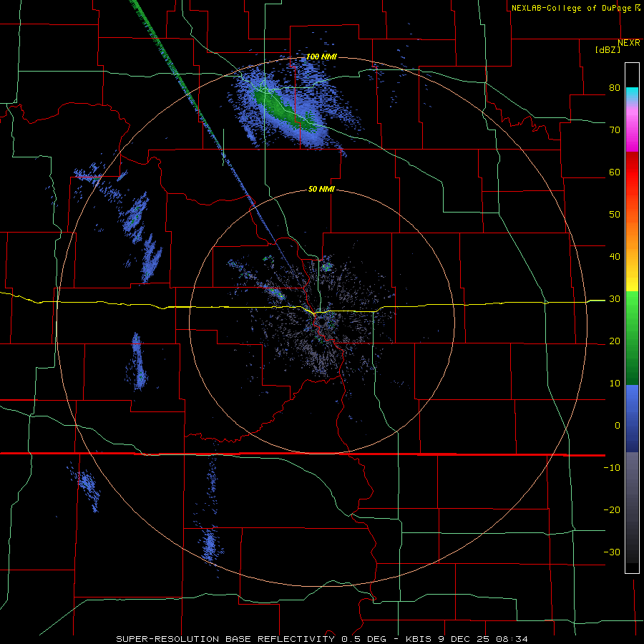Click the 50 value on the dBZ scale

tap(615, 215)
